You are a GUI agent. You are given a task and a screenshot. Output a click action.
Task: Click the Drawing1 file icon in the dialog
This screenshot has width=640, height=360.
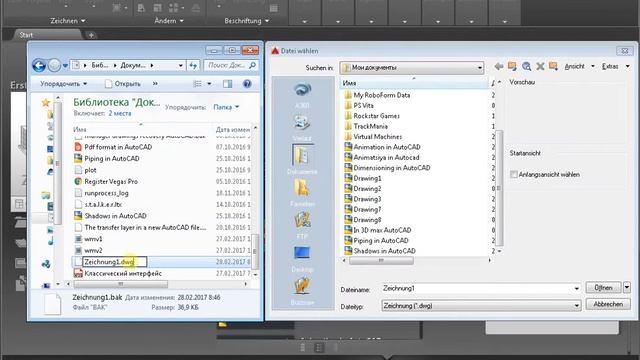pyautogui.click(x=348, y=178)
